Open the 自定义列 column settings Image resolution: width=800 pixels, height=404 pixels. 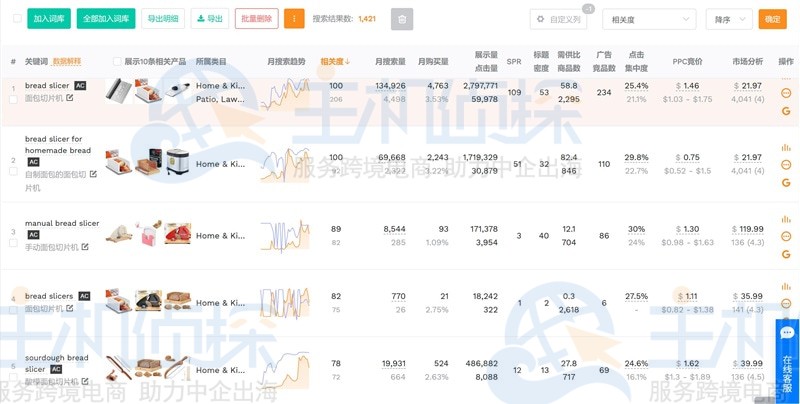[x=558, y=19]
